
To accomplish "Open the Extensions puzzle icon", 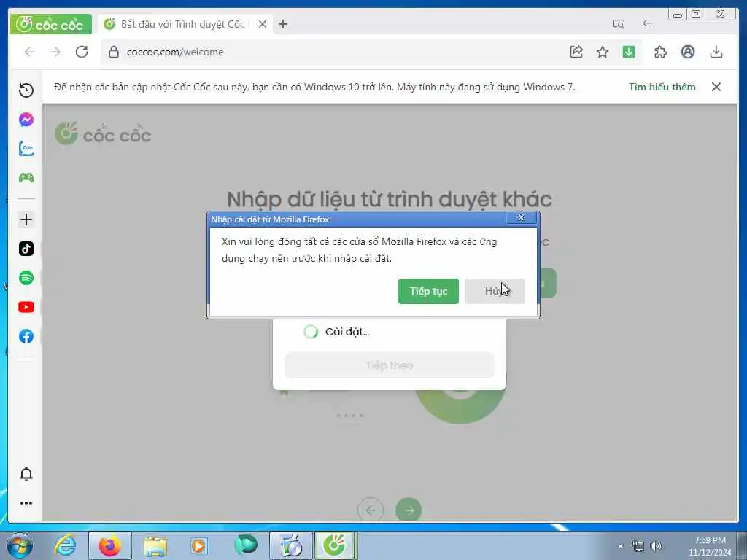I will pos(661,52).
